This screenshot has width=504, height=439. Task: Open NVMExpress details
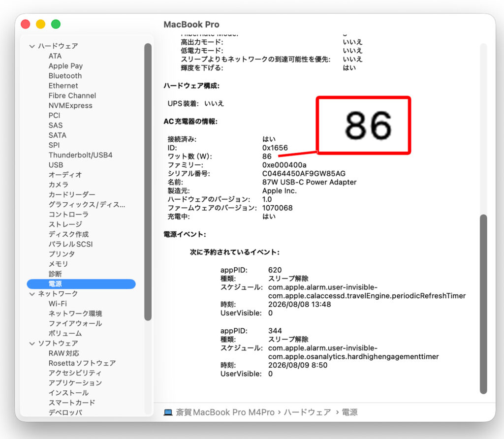[70, 106]
